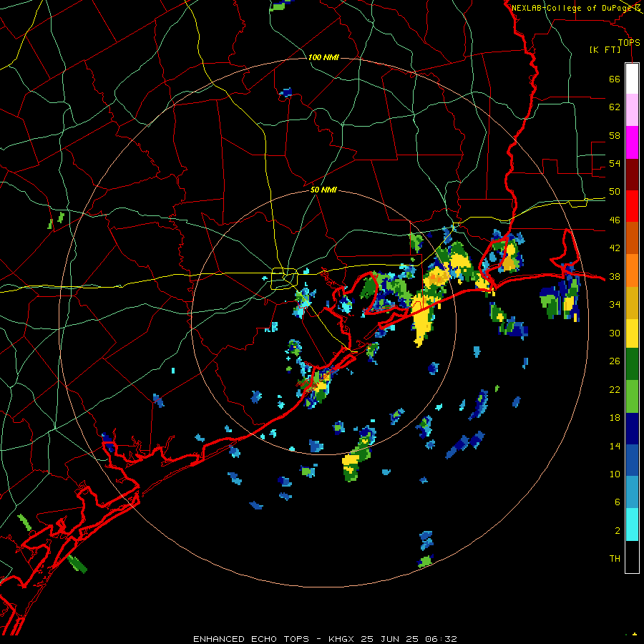Select the bright yellow legend swatch
This screenshot has width=644, height=644.
coord(632,333)
